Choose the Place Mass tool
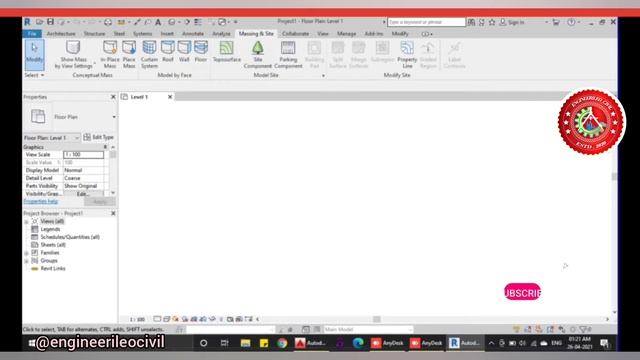 129,54
